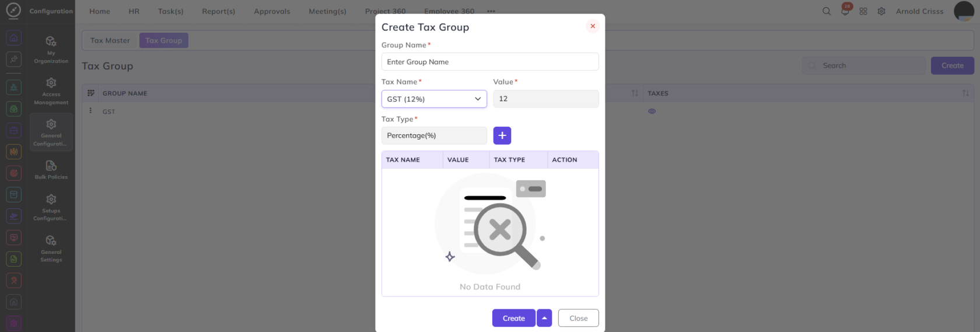
Task: Open the Approvals menu
Action: [272, 11]
